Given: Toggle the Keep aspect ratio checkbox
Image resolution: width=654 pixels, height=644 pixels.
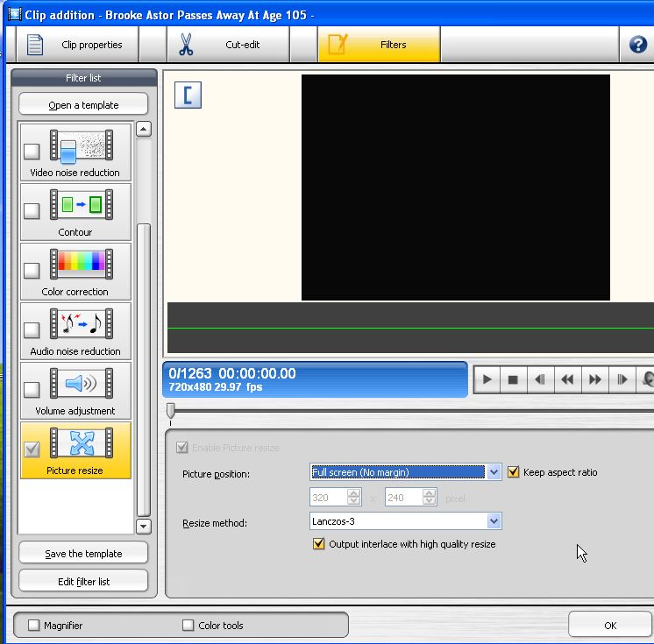Looking at the screenshot, I should point(513,472).
